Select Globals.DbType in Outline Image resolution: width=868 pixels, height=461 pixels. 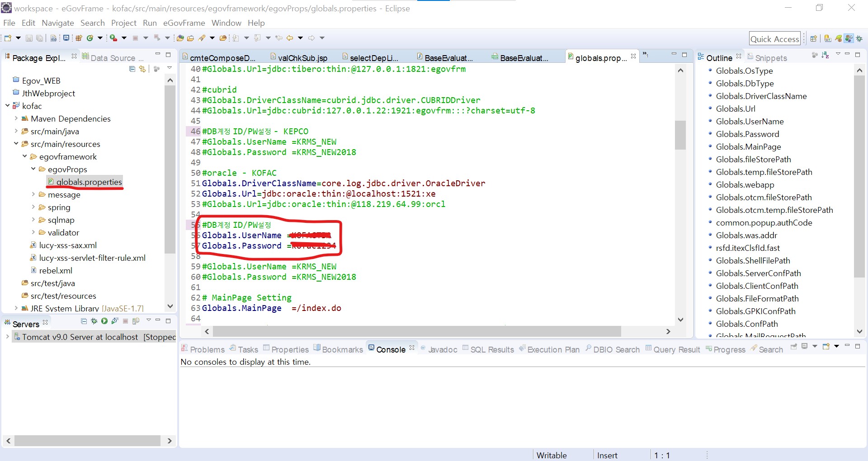point(745,83)
